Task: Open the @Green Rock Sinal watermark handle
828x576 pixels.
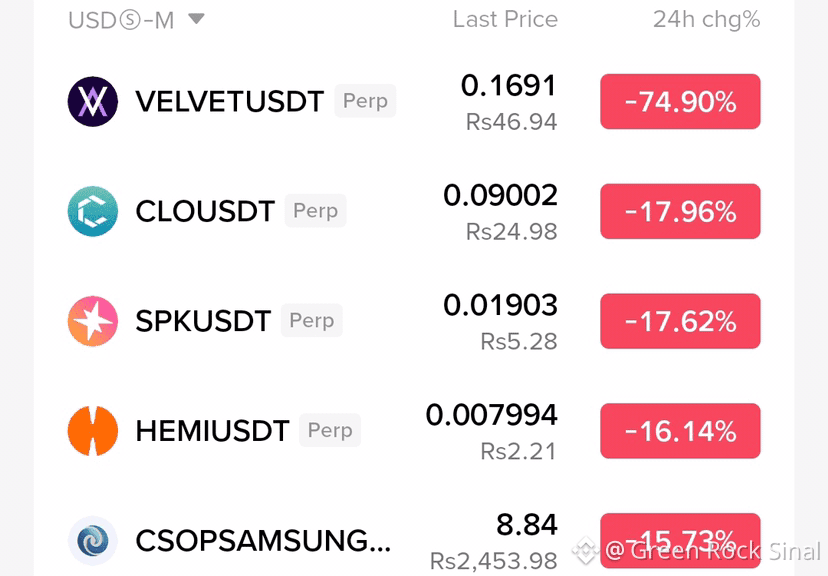Action: (713, 551)
